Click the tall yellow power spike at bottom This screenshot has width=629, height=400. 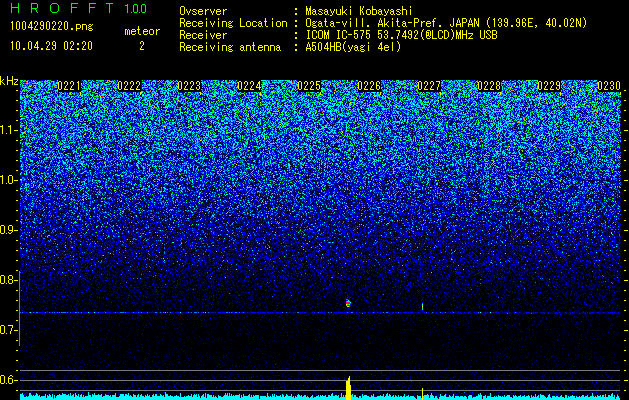click(x=349, y=388)
